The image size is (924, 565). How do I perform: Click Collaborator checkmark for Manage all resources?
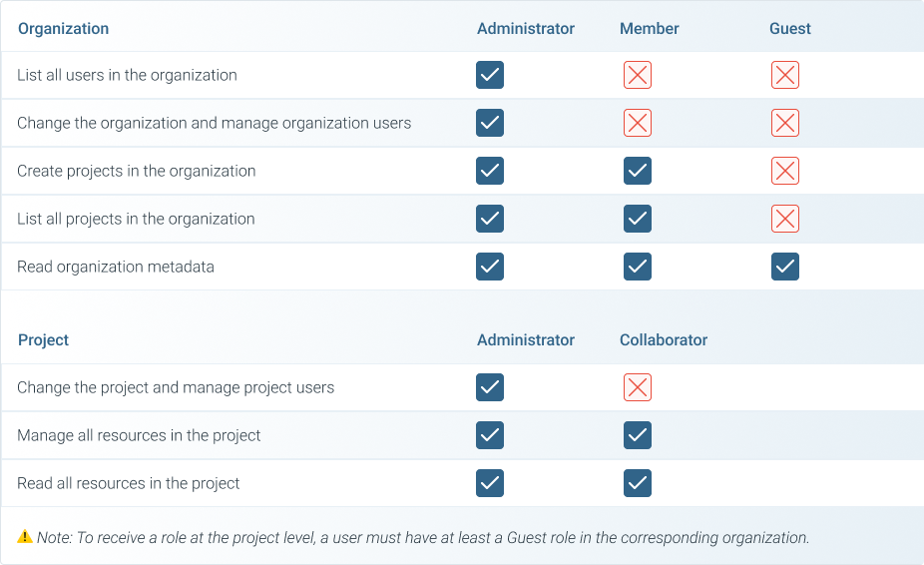coord(638,435)
